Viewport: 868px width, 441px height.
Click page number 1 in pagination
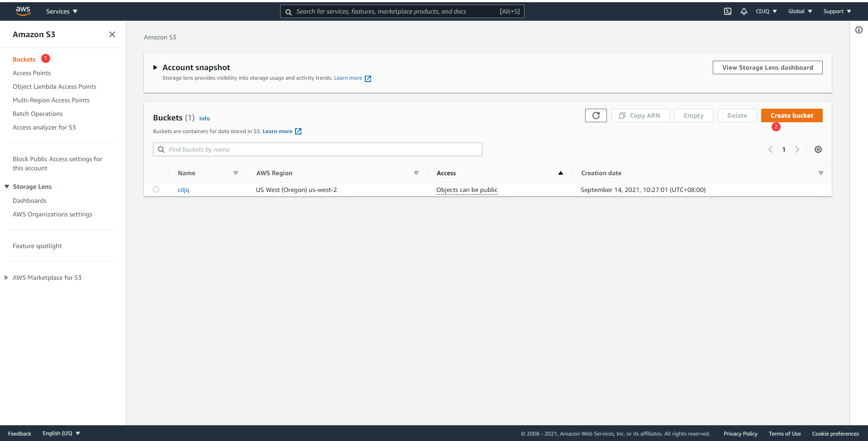pyautogui.click(x=784, y=149)
